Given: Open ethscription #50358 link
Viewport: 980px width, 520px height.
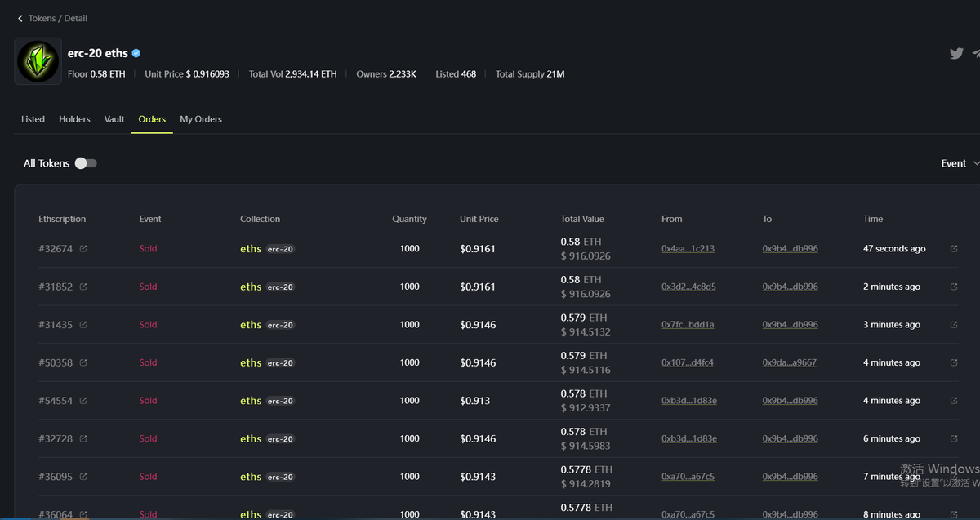Looking at the screenshot, I should coord(56,362).
